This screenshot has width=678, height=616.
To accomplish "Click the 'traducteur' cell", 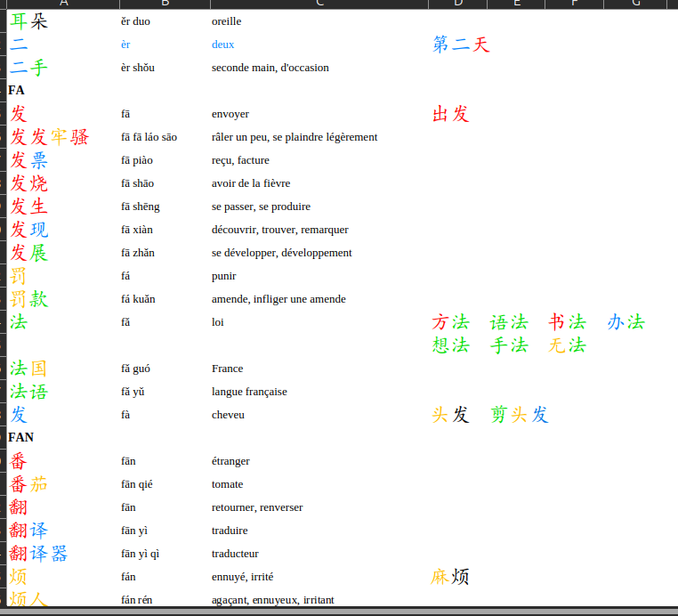I will click(x=235, y=554).
